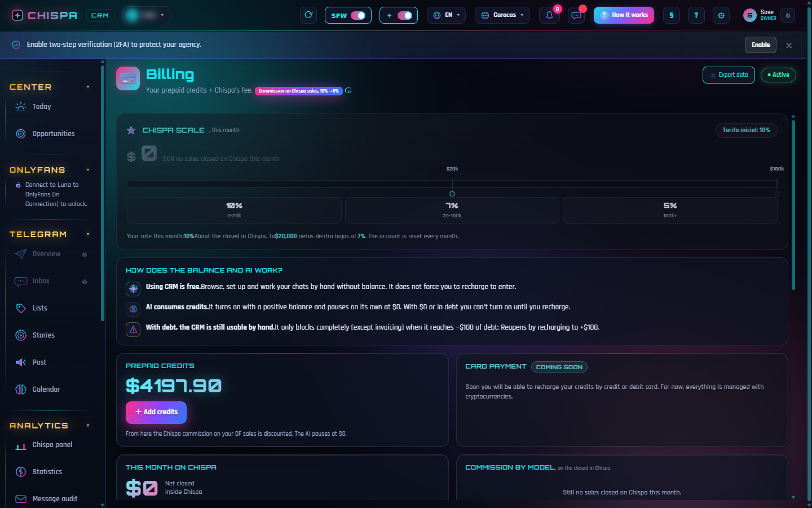
Task: Click the sparkle icon beside Using CRM is free
Action: pyautogui.click(x=133, y=289)
